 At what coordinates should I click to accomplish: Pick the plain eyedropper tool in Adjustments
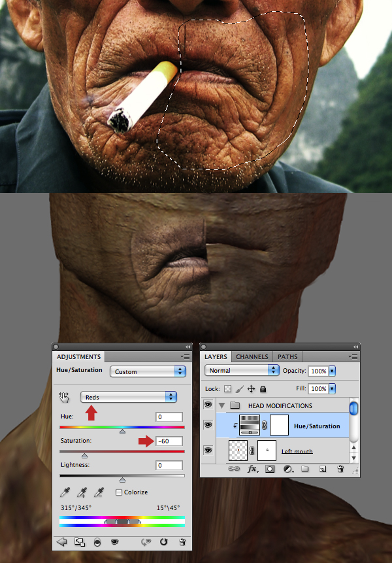65,492
